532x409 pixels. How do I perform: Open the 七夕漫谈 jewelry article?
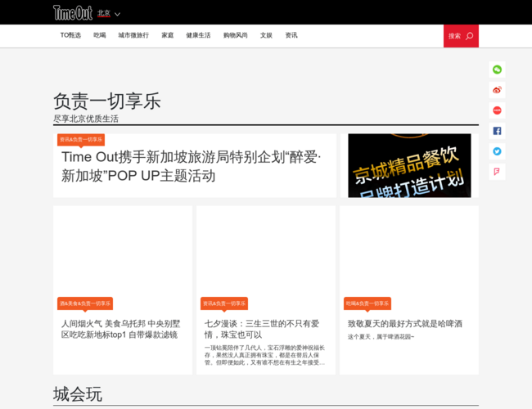tap(262, 329)
